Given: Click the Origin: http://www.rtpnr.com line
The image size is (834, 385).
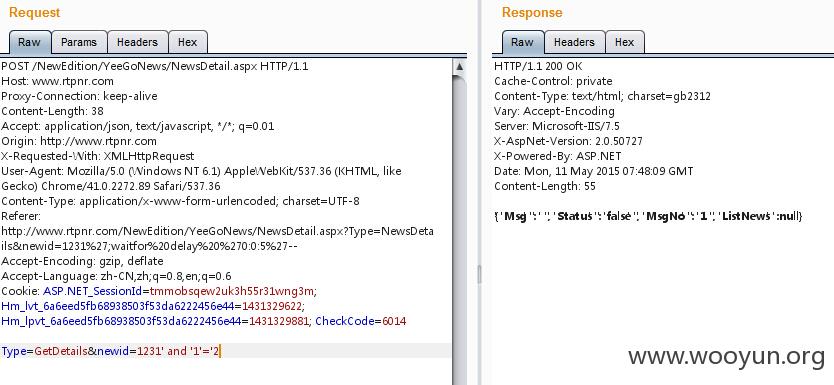Looking at the screenshot, I should pos(79,141).
